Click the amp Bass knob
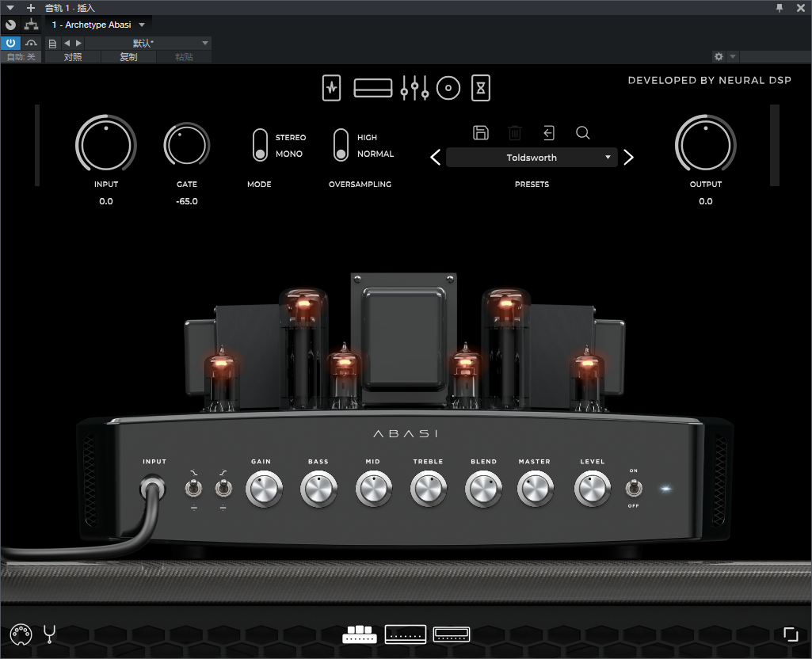 click(318, 488)
